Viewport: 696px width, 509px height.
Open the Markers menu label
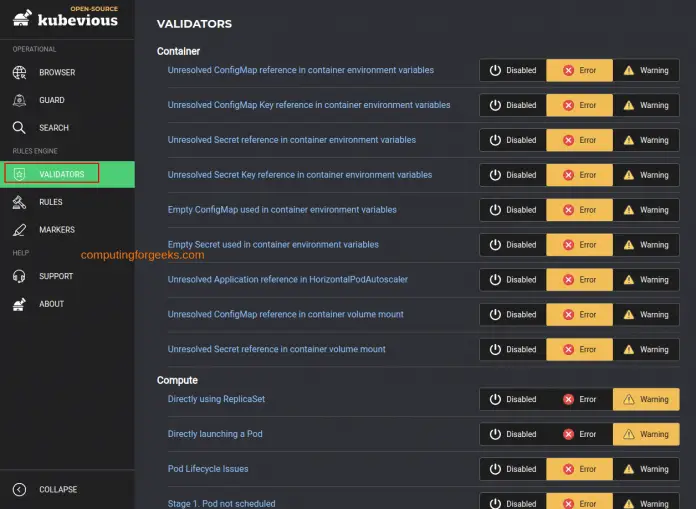(x=57, y=230)
